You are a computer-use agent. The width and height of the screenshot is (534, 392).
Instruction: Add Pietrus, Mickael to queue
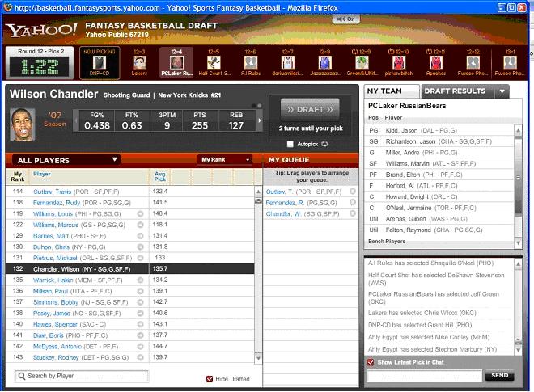coord(140,259)
